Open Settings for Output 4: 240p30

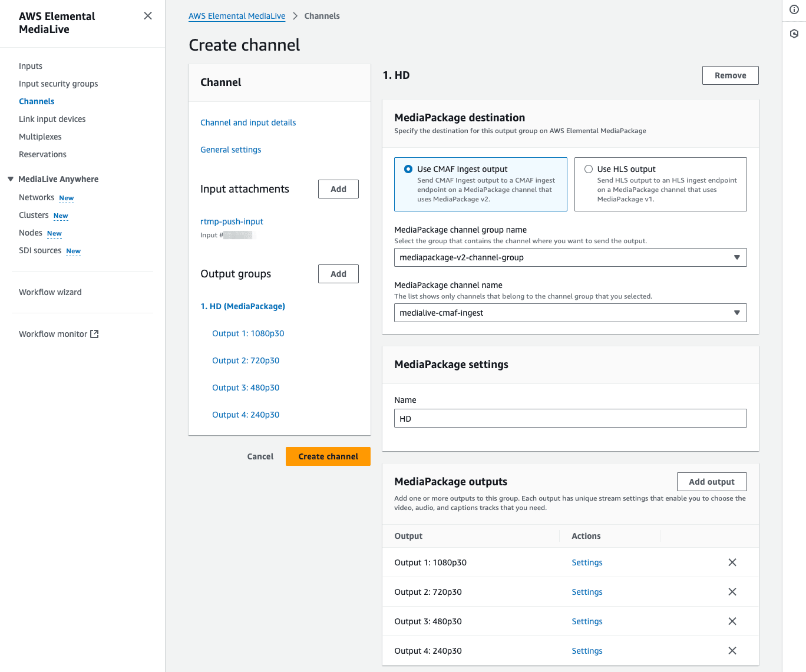click(x=587, y=651)
